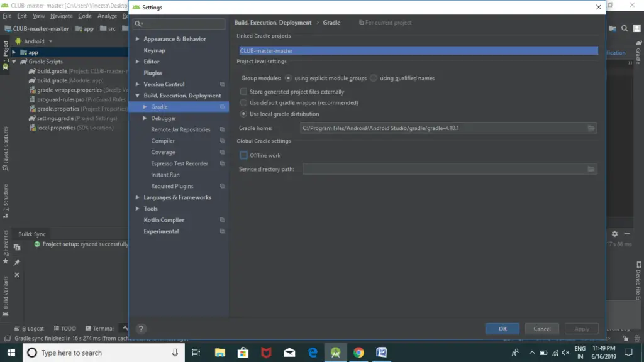This screenshot has width=644, height=362.
Task: Open the Analyze menu
Action: point(107,16)
